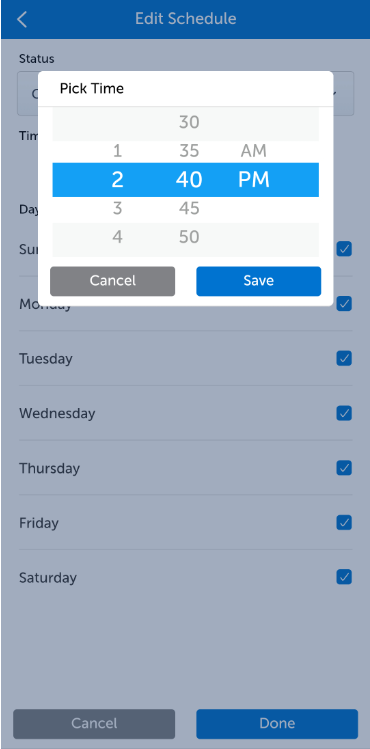The image size is (370, 749).
Task: Choose 45 minutes in the picker
Action: (189, 209)
